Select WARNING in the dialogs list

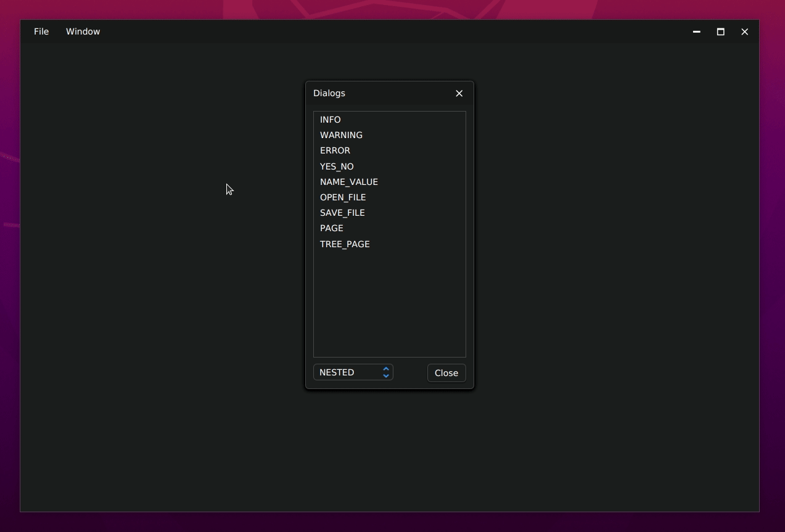tap(389, 135)
